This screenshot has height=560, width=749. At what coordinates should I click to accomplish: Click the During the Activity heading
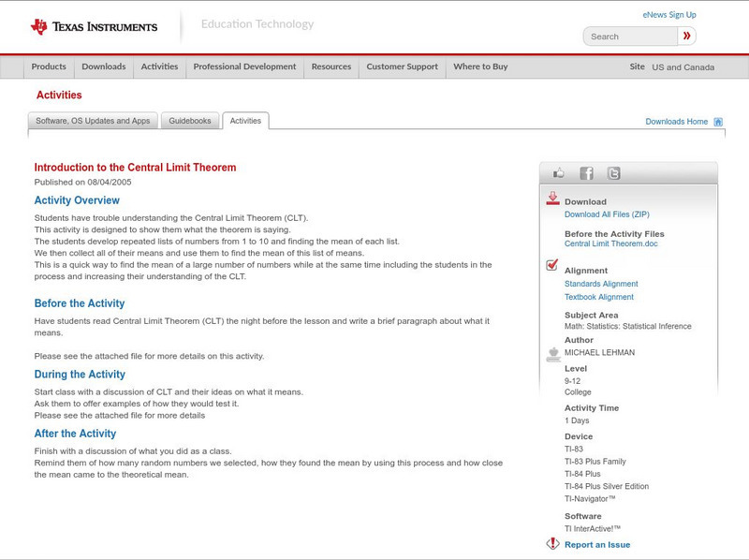pos(80,375)
